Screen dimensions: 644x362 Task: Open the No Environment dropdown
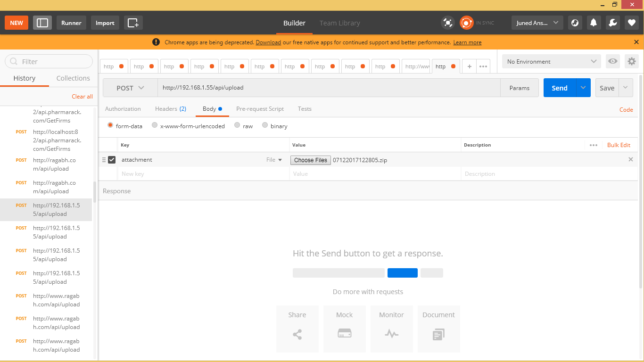pyautogui.click(x=551, y=61)
